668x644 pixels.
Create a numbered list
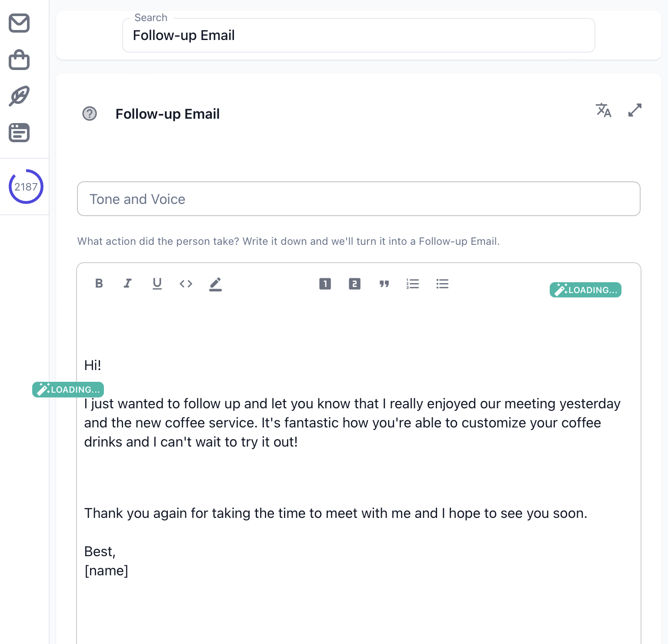tap(413, 284)
